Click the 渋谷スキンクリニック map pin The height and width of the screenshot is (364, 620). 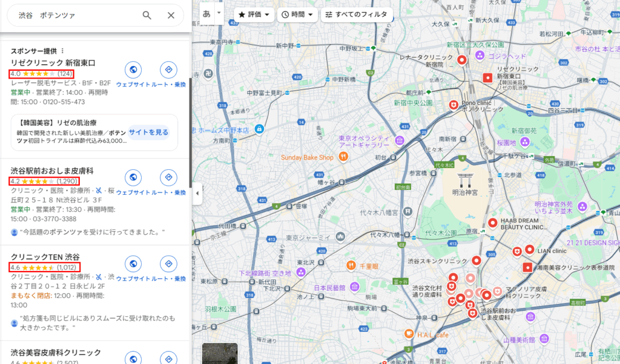(x=476, y=261)
